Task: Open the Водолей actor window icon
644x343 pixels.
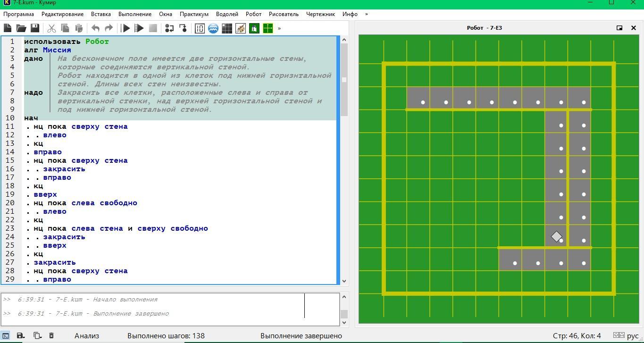Action: (213, 28)
